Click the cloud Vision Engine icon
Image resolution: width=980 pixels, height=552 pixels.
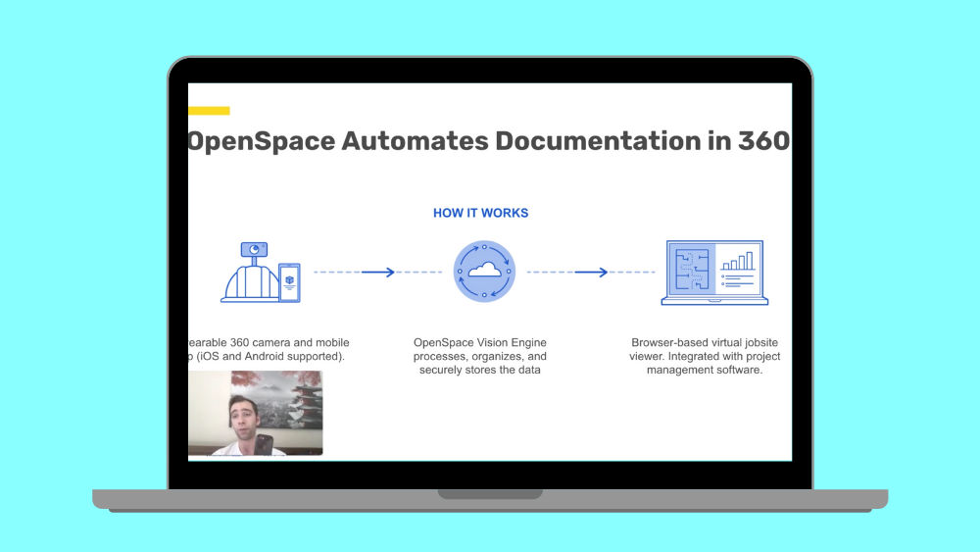(x=484, y=272)
